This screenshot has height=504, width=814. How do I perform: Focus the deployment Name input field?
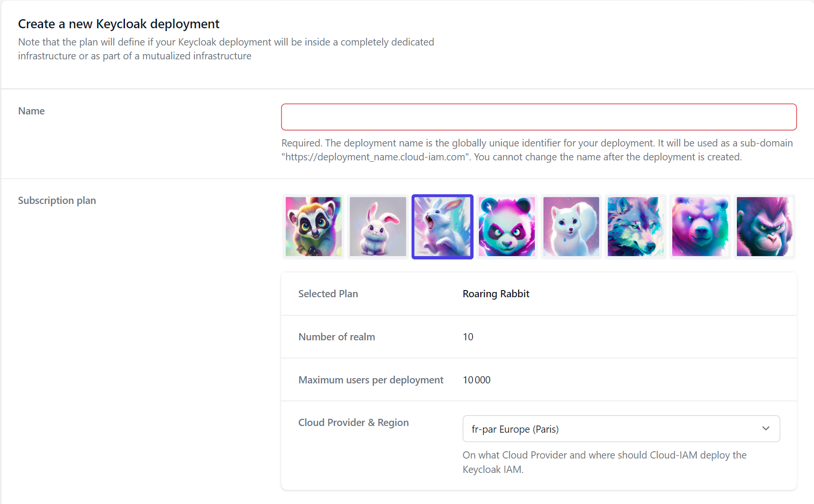coord(539,117)
